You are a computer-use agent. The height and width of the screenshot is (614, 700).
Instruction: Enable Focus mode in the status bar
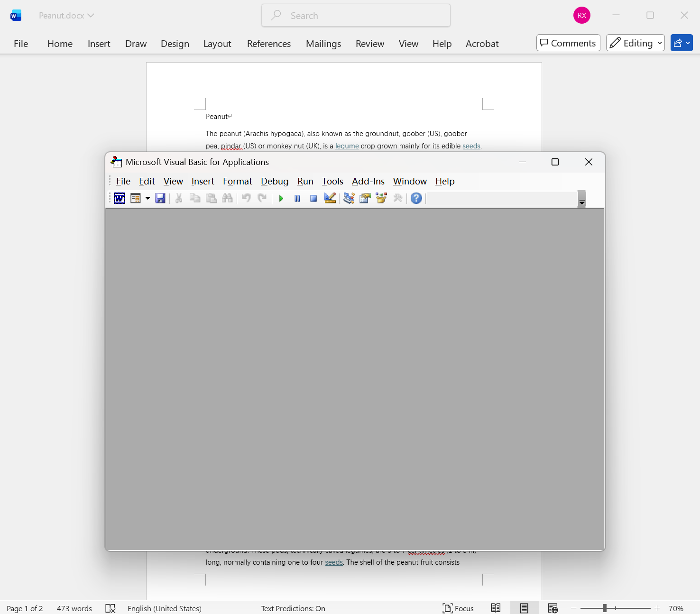pos(458,608)
